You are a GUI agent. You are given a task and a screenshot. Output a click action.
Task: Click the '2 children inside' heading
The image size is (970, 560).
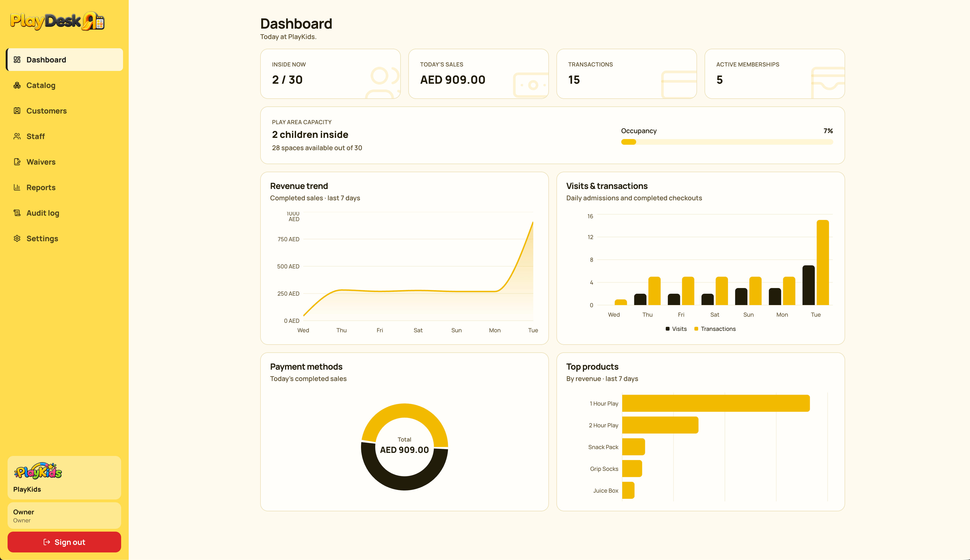tap(310, 135)
